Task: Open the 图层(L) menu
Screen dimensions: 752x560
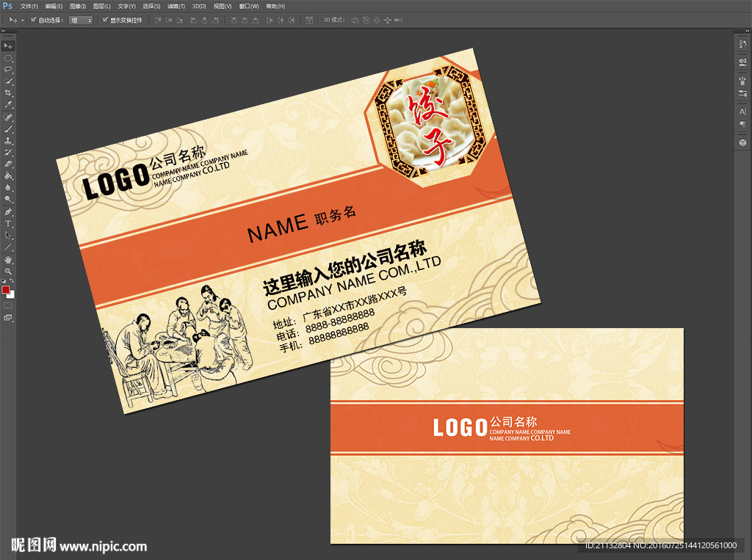Action: pyautogui.click(x=101, y=6)
